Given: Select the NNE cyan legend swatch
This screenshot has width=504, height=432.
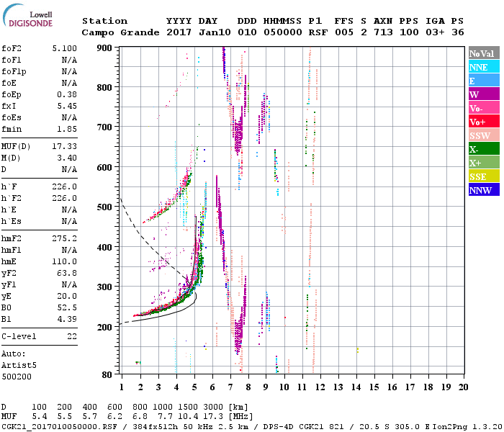Looking at the screenshot, I should pos(484,67).
